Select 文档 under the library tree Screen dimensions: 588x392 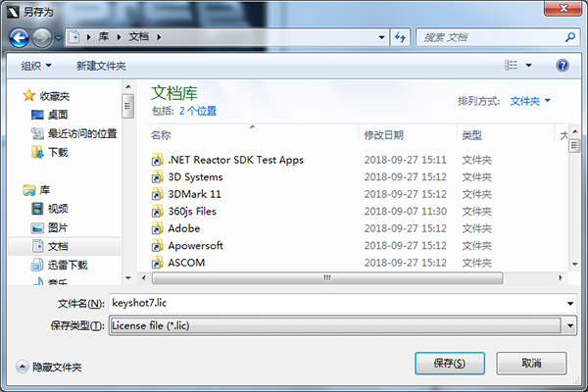(57, 246)
